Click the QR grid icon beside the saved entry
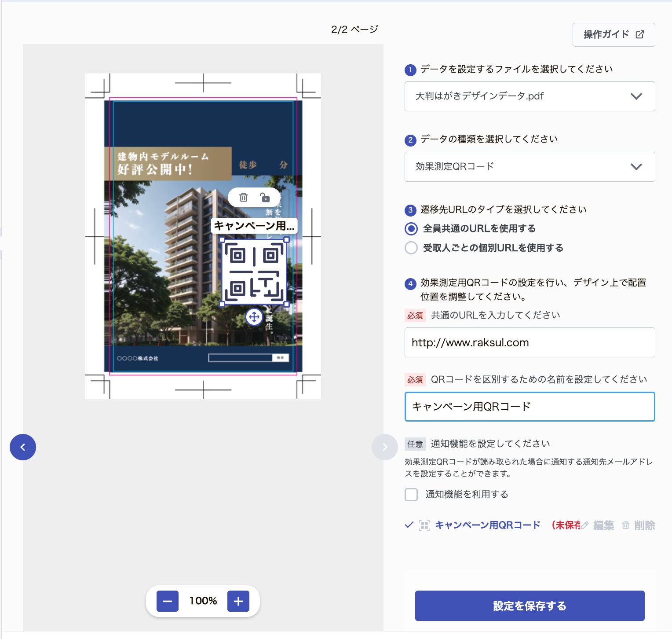 (x=424, y=525)
